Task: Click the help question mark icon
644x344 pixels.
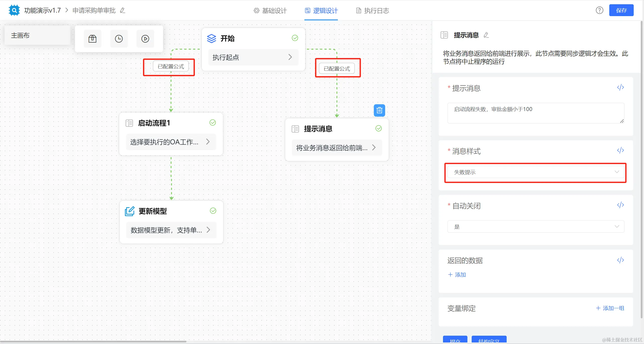Action: click(x=599, y=10)
